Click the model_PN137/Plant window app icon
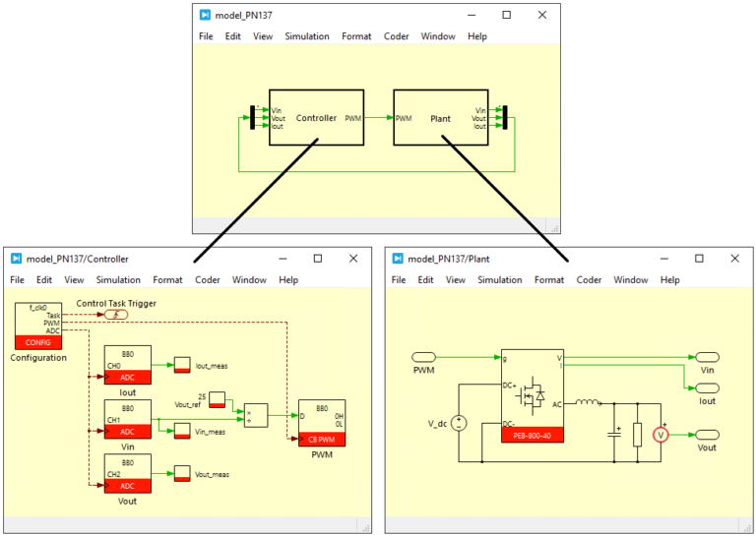Viewport: 756px width, 536px height. pos(398,259)
